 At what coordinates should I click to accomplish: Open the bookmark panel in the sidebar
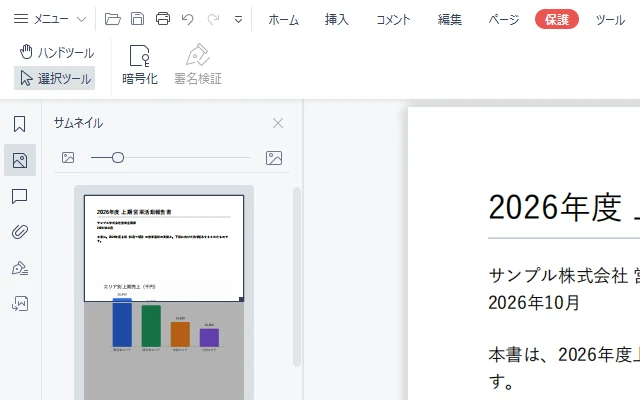[x=20, y=124]
